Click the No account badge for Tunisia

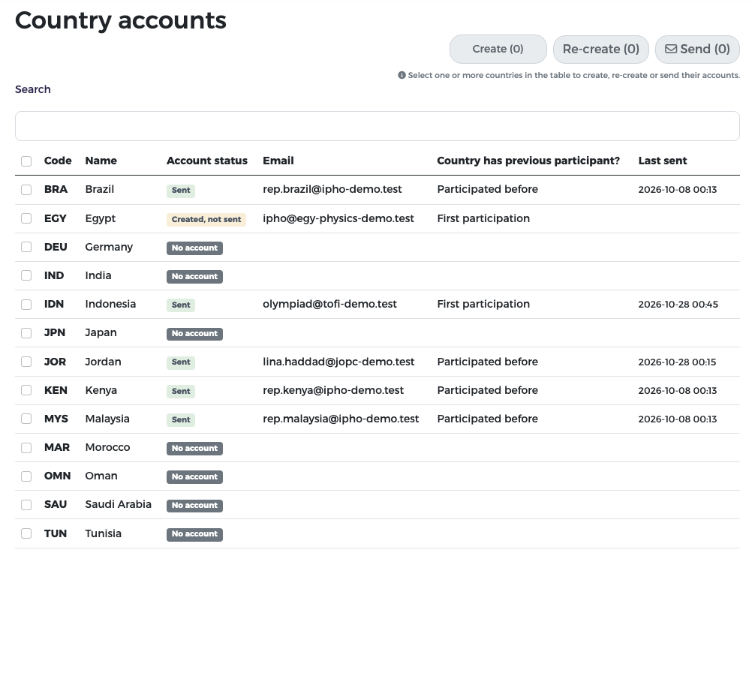tap(194, 534)
